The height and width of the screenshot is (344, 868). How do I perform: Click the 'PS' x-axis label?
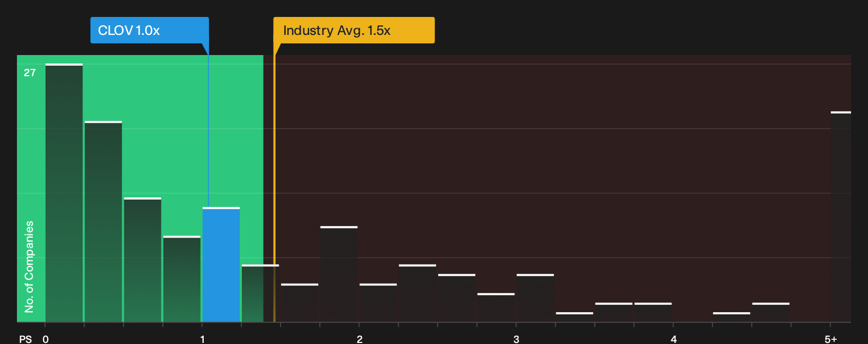(x=25, y=339)
